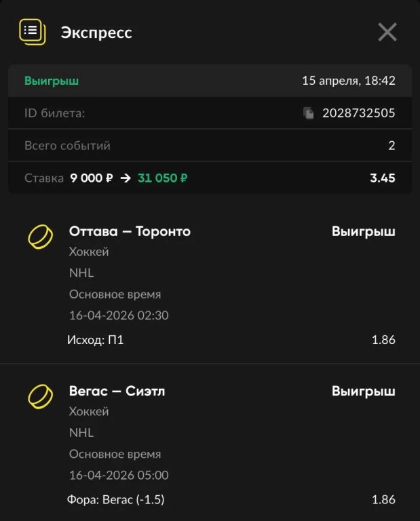Viewport: 420px width, 521px height.
Task: Click the green Выигрыш status label
Action: coord(52,81)
